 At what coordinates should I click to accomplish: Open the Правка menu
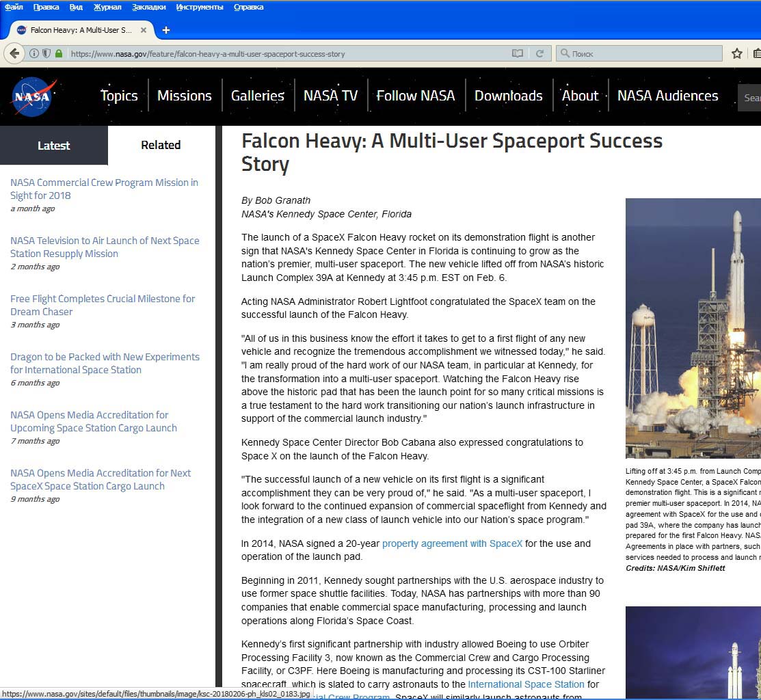(46, 7)
